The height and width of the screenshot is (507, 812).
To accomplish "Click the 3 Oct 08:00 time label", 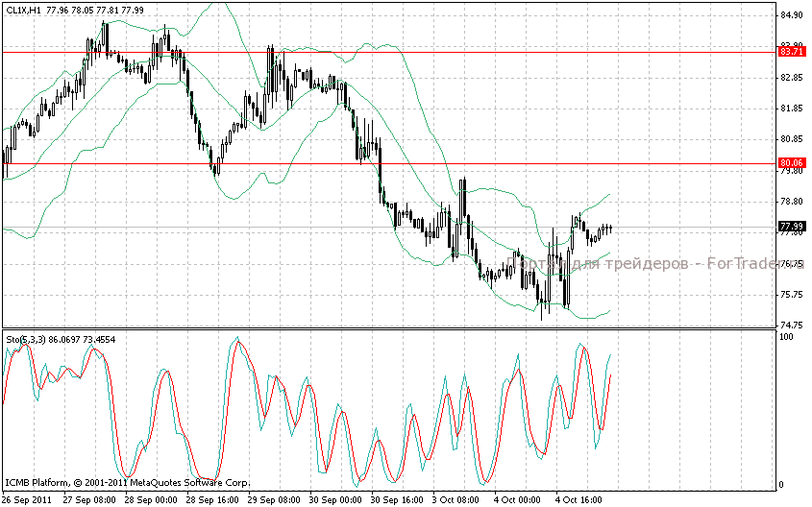I will point(457,499).
